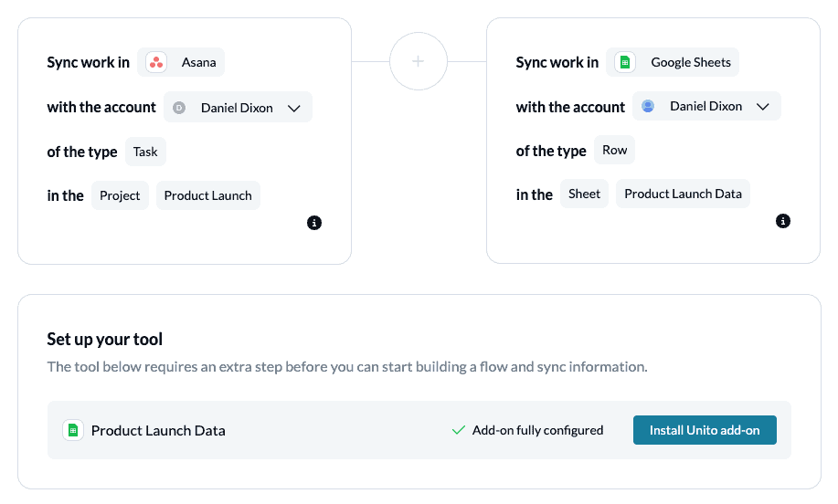Click the Row type chip

[615, 150]
